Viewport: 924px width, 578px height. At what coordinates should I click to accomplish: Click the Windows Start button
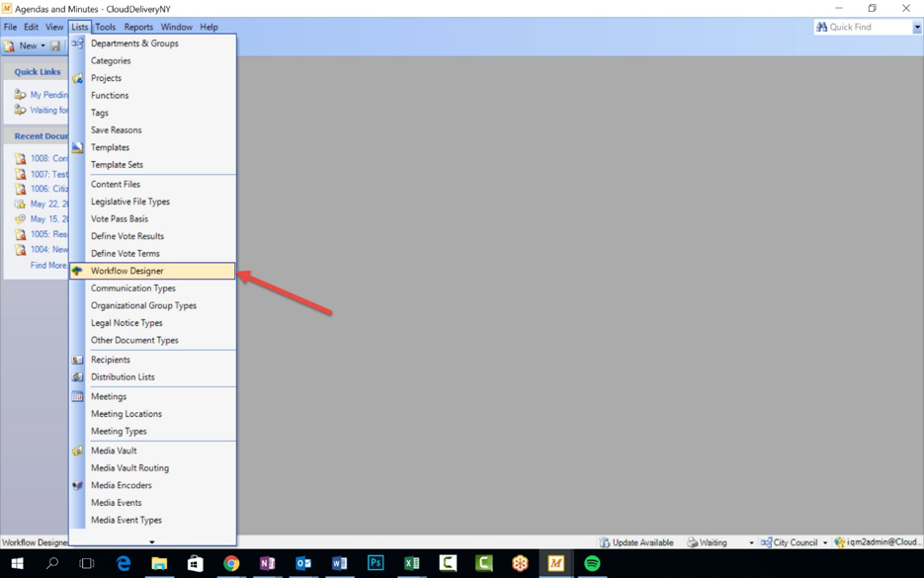click(x=17, y=564)
